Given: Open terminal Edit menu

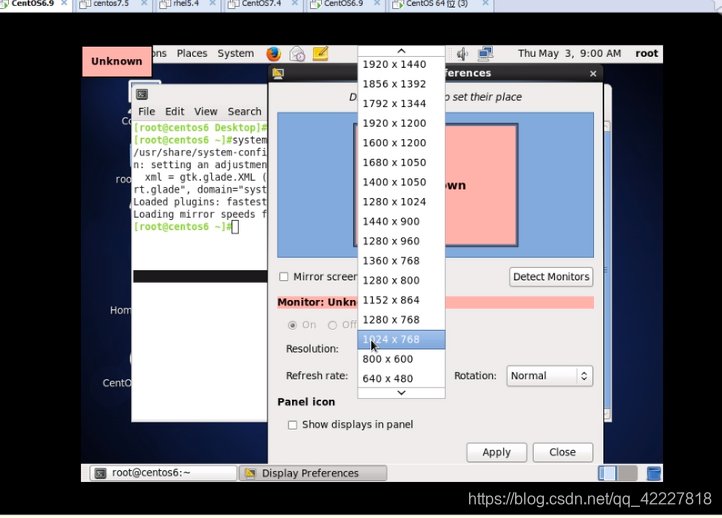Looking at the screenshot, I should click(x=175, y=111).
